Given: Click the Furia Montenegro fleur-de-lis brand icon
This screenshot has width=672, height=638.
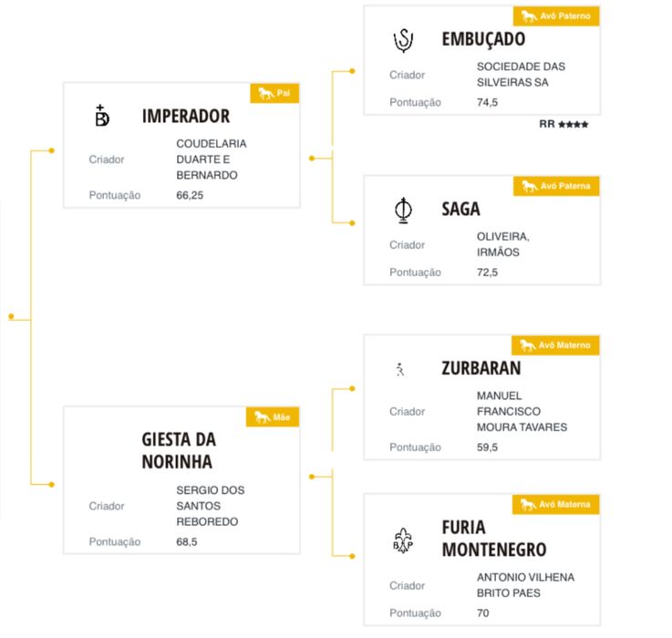Looking at the screenshot, I should point(403,540).
